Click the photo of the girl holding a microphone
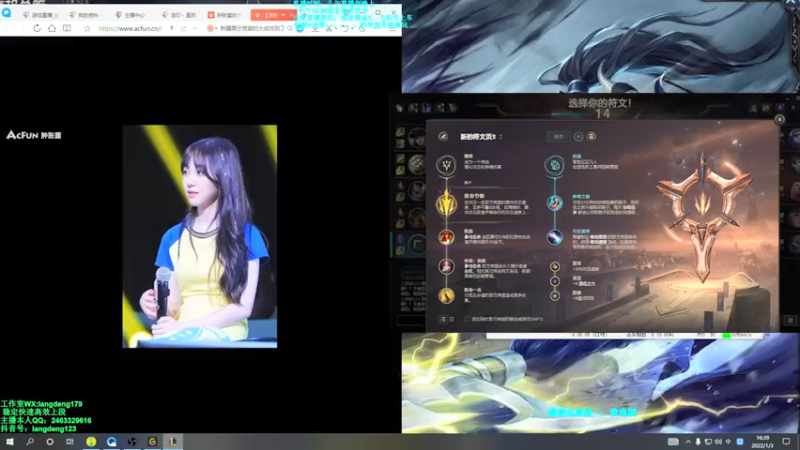This screenshot has height=450, width=800. point(199,236)
